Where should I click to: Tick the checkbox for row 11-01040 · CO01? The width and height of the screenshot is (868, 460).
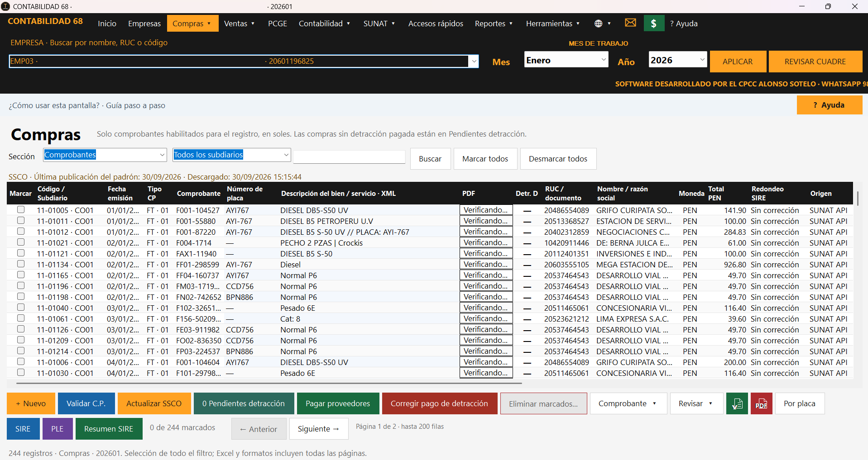pos(21,307)
